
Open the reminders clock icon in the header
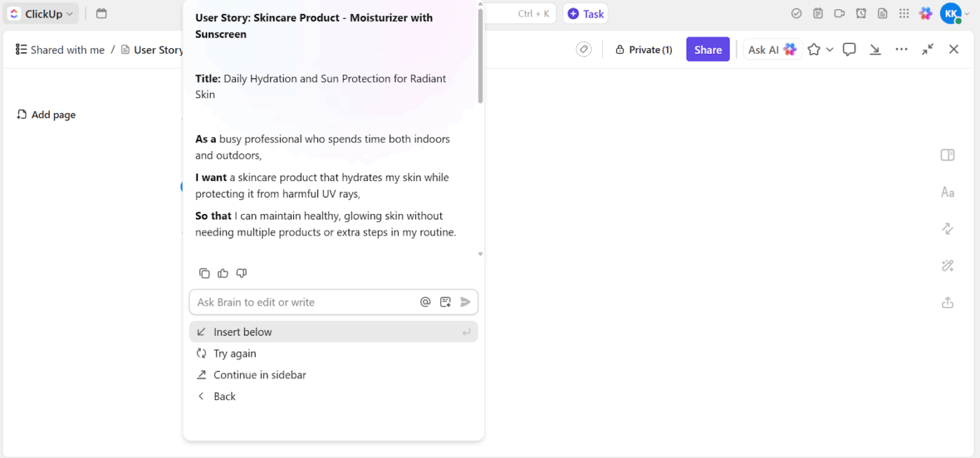[861, 13]
